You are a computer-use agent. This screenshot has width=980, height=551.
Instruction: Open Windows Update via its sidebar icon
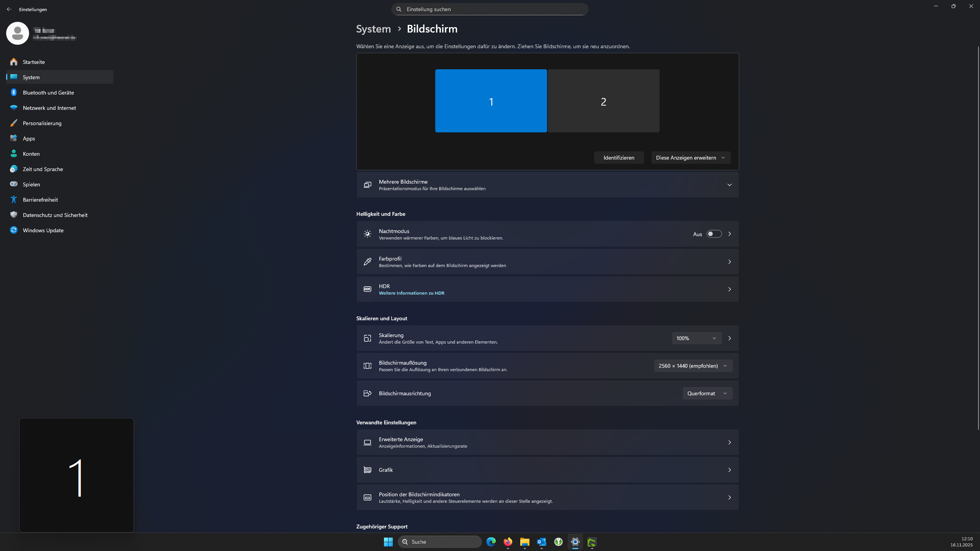click(14, 230)
